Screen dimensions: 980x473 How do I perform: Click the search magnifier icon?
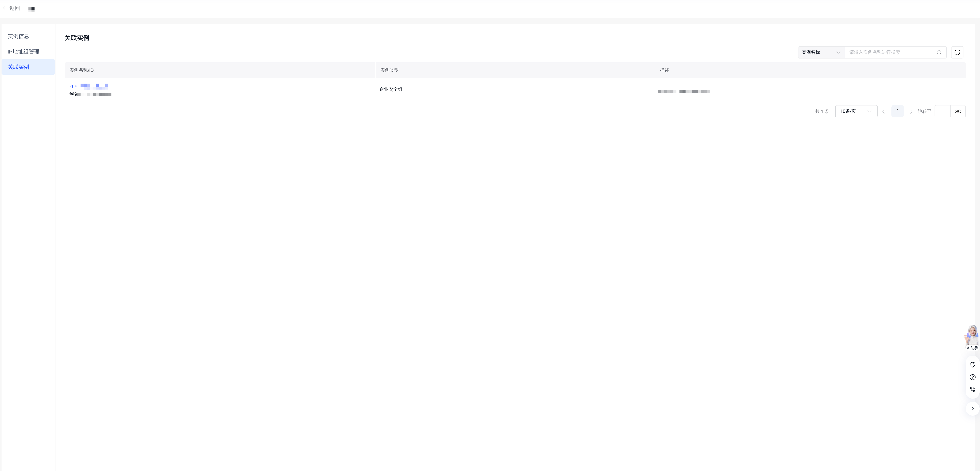tap(939, 53)
